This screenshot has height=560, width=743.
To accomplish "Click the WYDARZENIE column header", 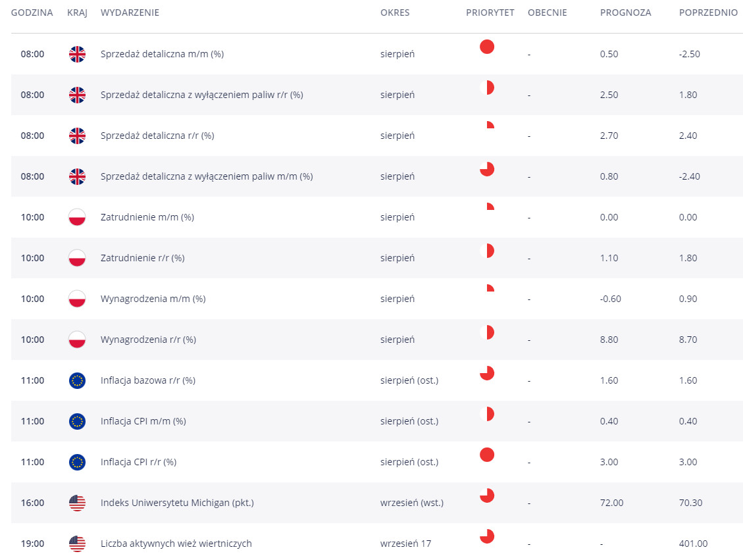I will (130, 13).
